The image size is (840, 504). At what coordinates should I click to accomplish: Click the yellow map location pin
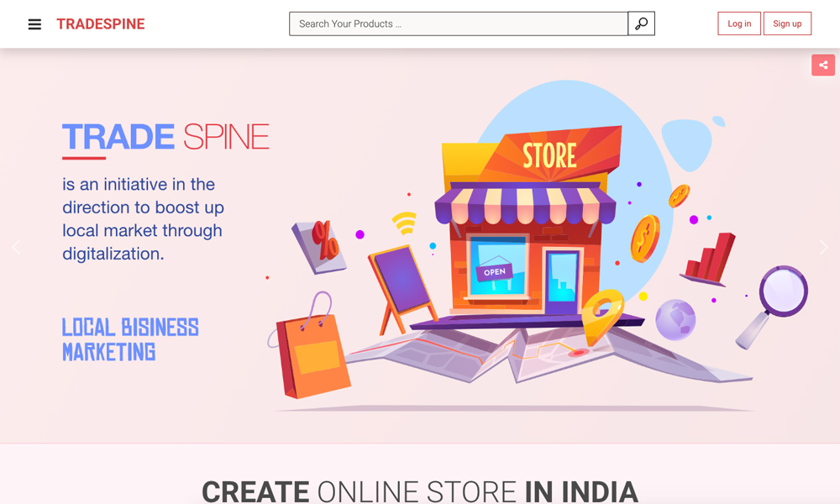(601, 316)
